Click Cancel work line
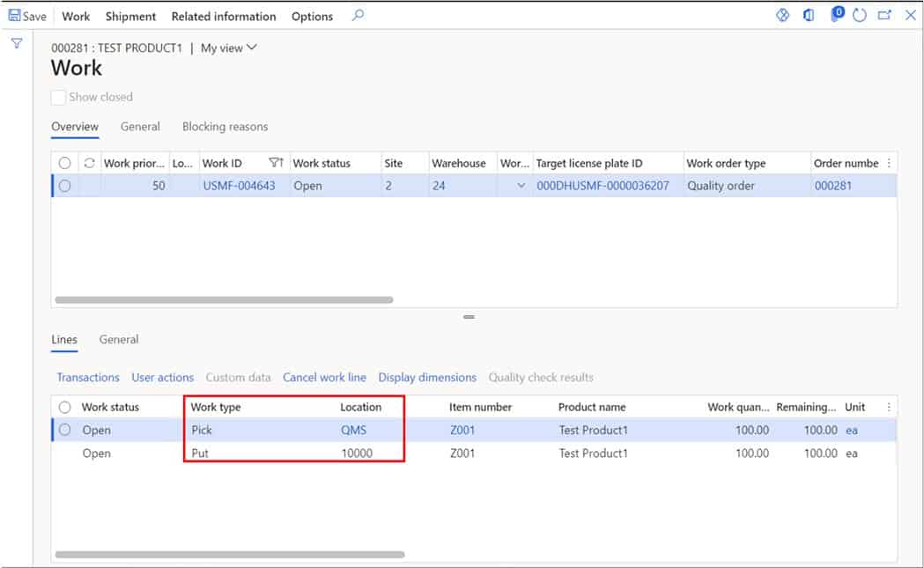Image resolution: width=924 pixels, height=568 pixels. coord(325,378)
